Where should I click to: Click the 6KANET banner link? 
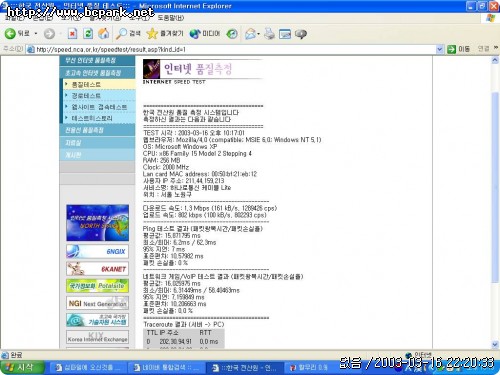click(97, 268)
